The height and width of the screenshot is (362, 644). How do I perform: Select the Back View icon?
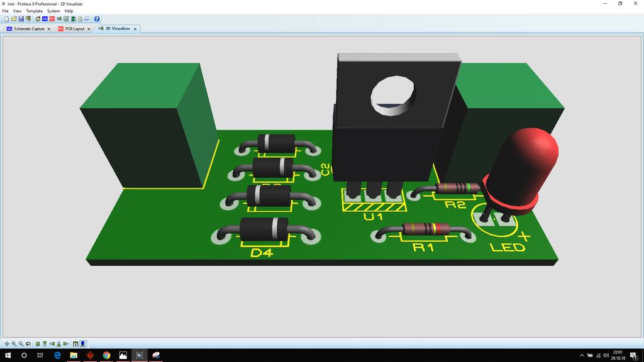[x=58, y=344]
